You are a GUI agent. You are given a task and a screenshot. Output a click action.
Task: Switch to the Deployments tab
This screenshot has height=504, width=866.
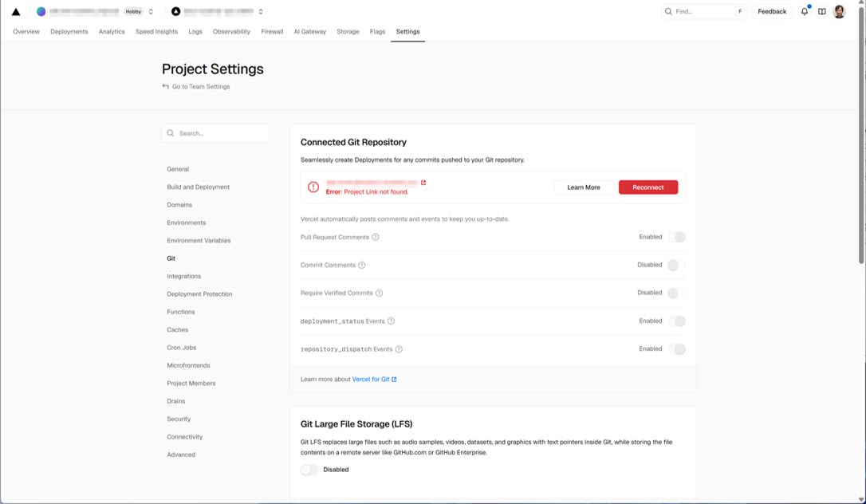tap(69, 31)
